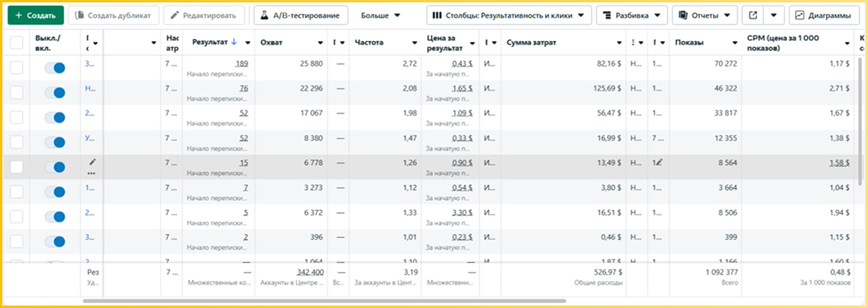Open the Показы column dropdown arrow
The width and height of the screenshot is (868, 308).
pos(735,43)
